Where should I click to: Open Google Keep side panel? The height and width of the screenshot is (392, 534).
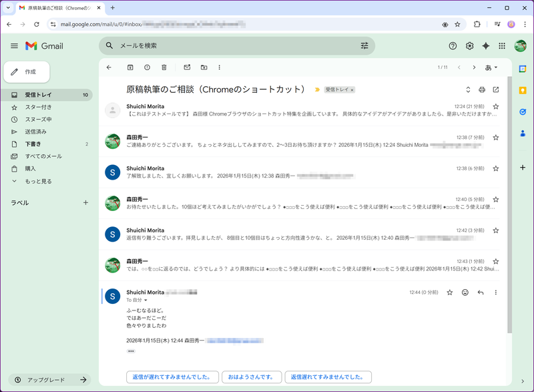pos(523,90)
